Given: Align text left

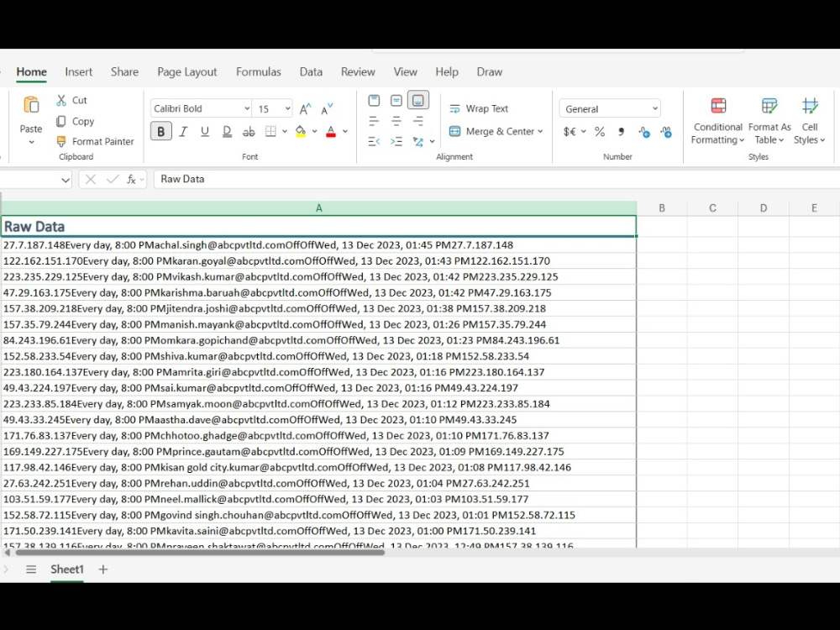Looking at the screenshot, I should pos(374,122).
